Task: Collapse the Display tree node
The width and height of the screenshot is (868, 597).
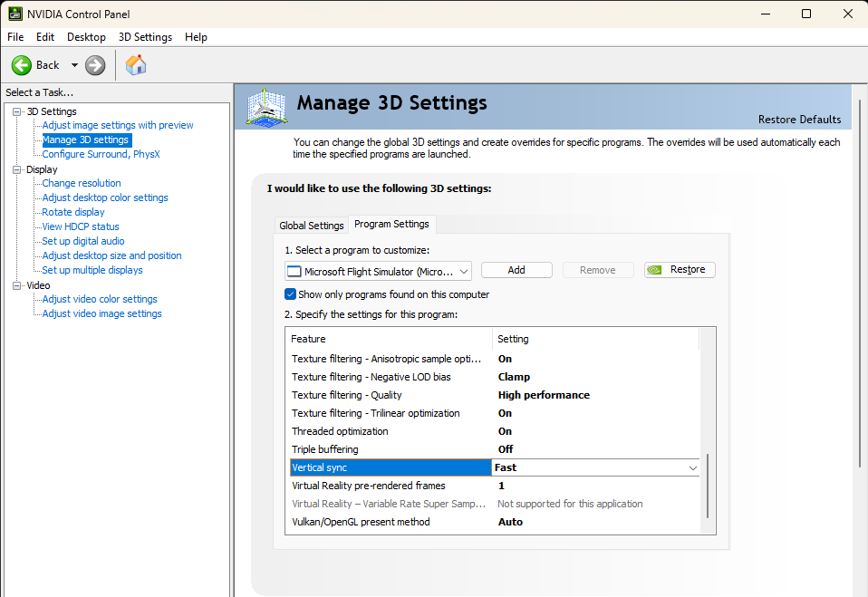Action: click(x=17, y=169)
